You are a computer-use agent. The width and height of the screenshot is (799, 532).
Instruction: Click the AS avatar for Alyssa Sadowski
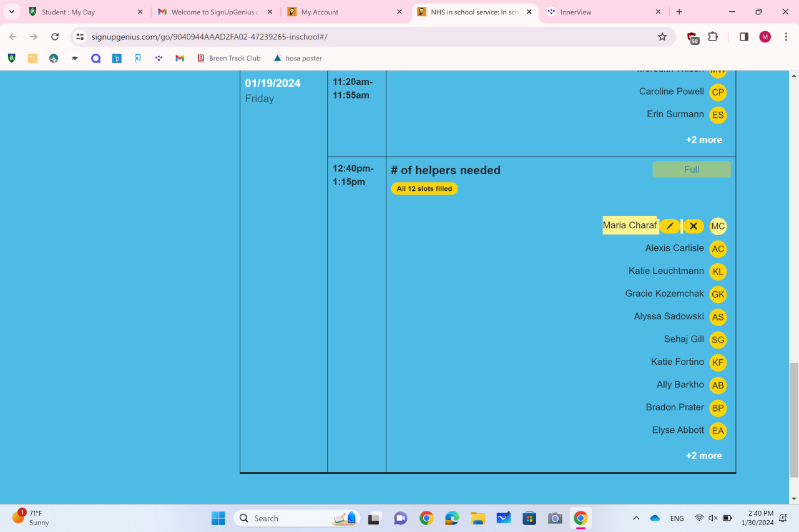tap(718, 317)
